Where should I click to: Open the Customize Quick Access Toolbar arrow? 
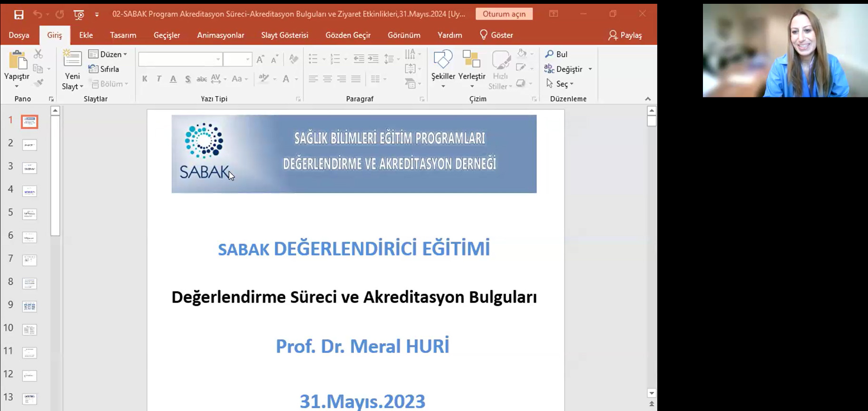(x=97, y=15)
